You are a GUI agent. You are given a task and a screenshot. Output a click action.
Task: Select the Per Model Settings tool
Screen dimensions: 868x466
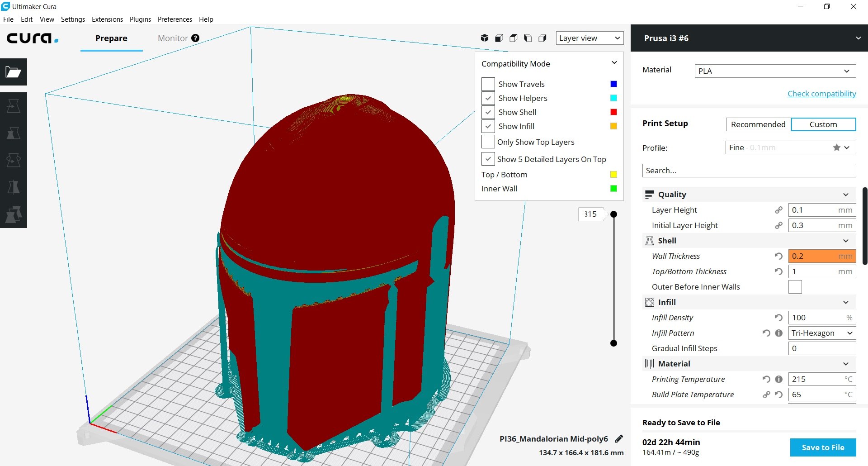tap(14, 214)
